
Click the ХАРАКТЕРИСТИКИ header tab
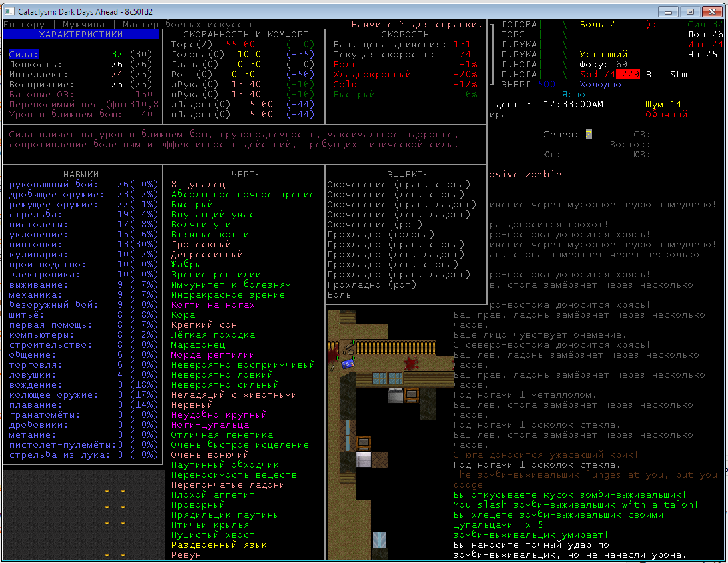pos(81,34)
